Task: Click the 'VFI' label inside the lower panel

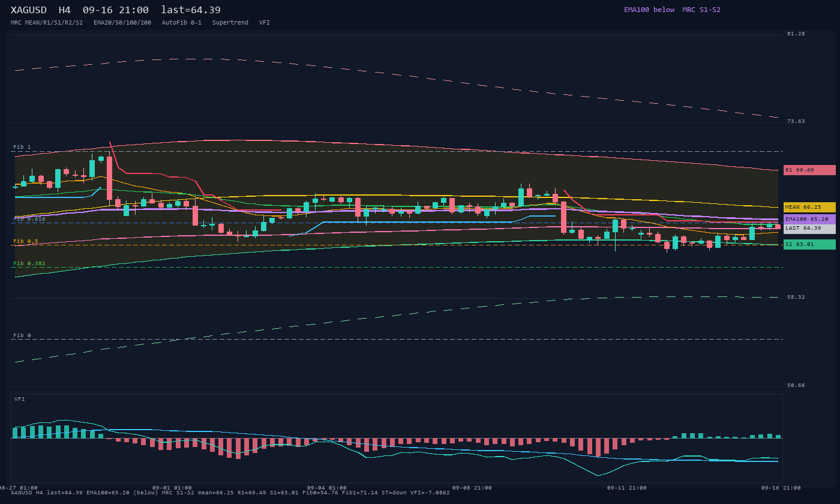Action: coord(20,399)
